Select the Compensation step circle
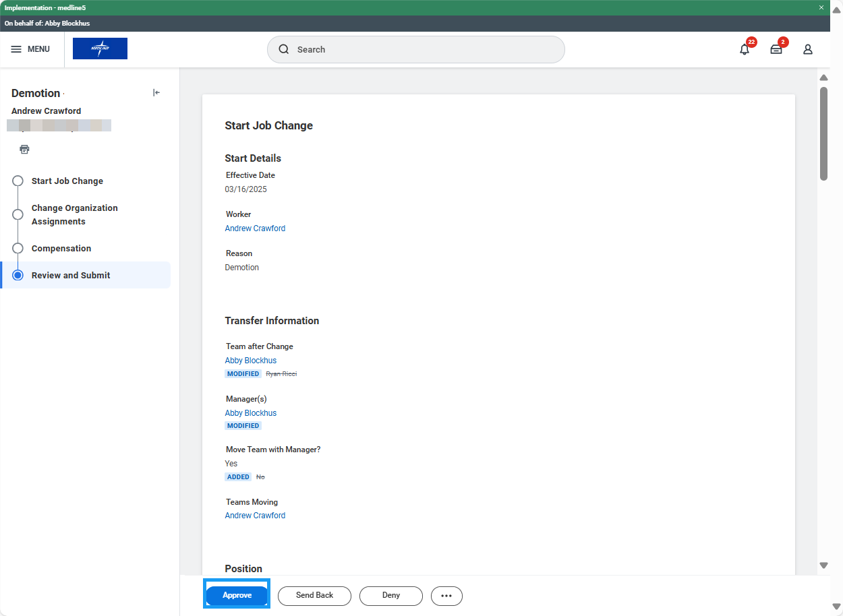The image size is (843, 616). [x=18, y=248]
